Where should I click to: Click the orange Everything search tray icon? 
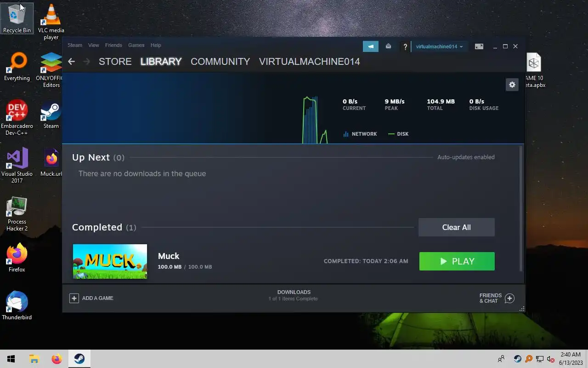529,359
